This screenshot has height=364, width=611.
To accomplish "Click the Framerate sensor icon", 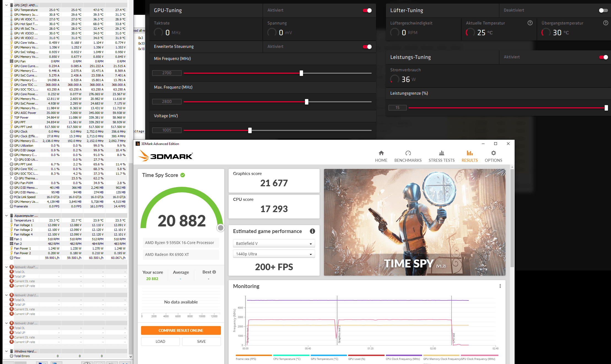I will pos(12,206).
